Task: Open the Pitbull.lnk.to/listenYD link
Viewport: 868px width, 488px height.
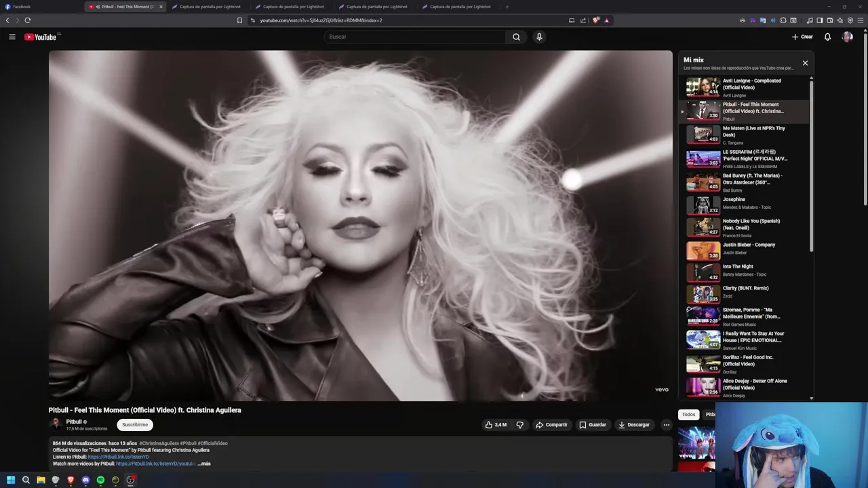Action: click(118, 457)
